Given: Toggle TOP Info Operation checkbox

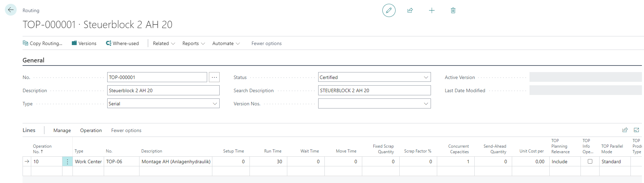Looking at the screenshot, I should click(590, 162).
